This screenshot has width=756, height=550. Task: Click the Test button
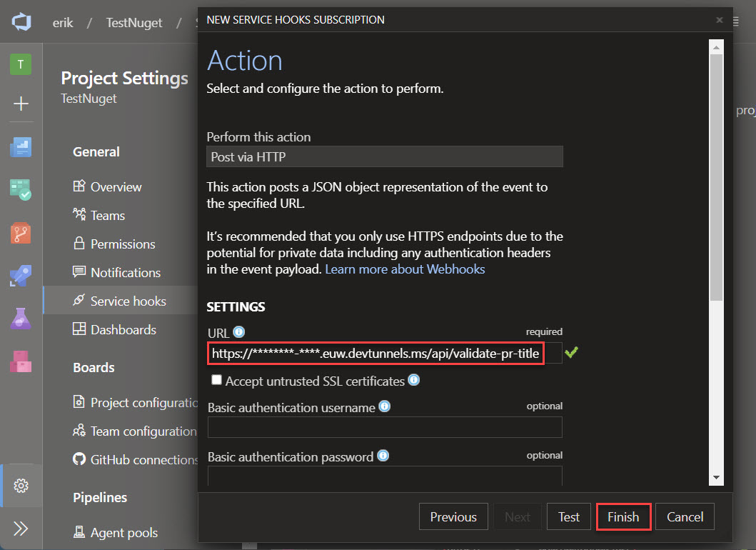tap(568, 516)
